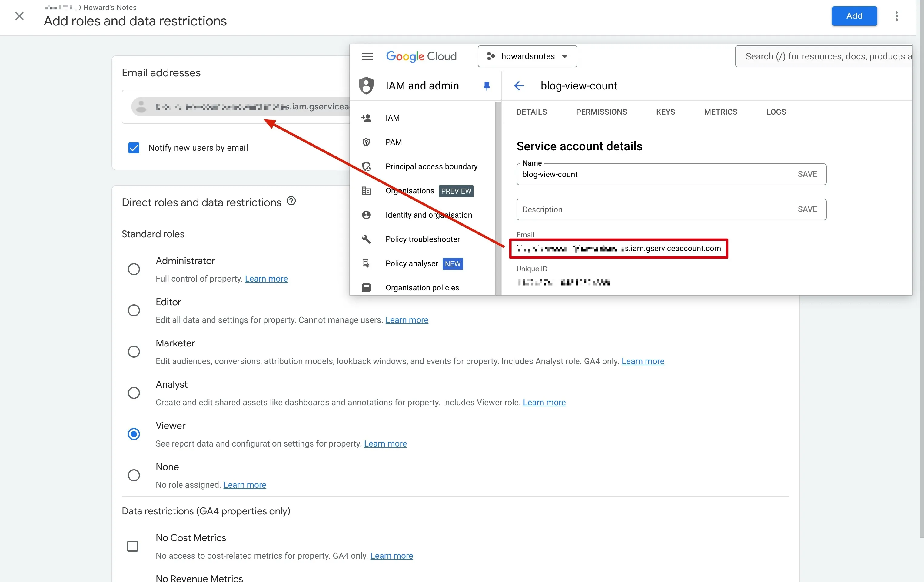The height and width of the screenshot is (582, 924).
Task: Click the Add button
Action: pos(854,16)
